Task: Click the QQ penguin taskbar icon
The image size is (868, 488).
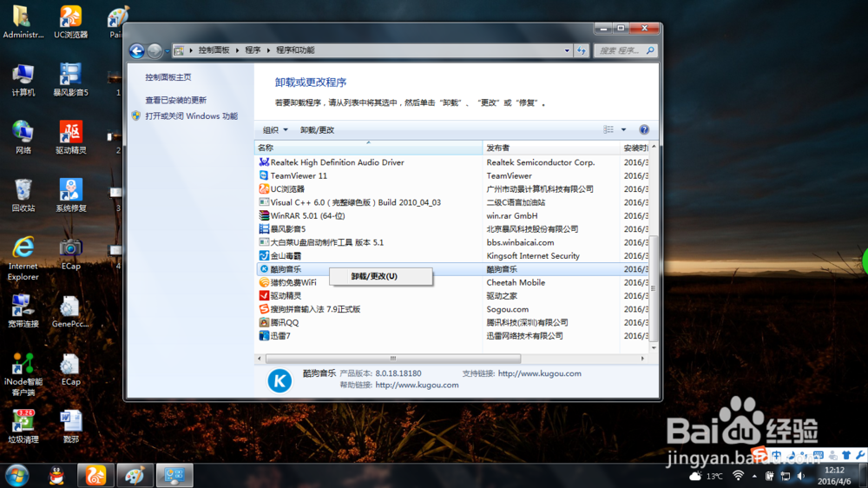Action: click(x=56, y=476)
